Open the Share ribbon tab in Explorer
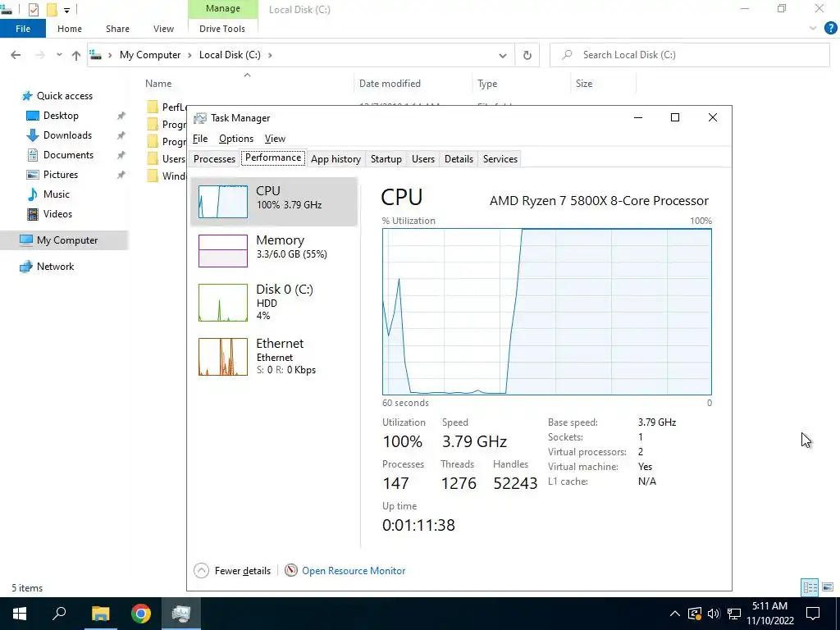Image resolution: width=840 pixels, height=630 pixels. (x=117, y=29)
